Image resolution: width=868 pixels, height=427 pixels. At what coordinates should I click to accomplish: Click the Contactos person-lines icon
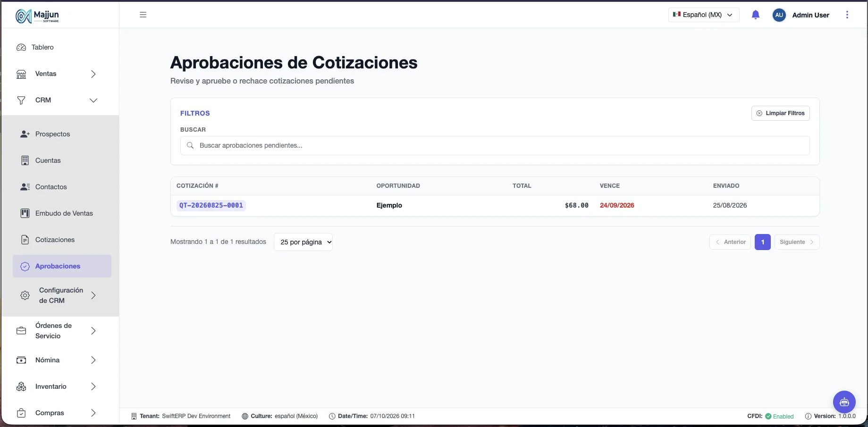coord(25,187)
